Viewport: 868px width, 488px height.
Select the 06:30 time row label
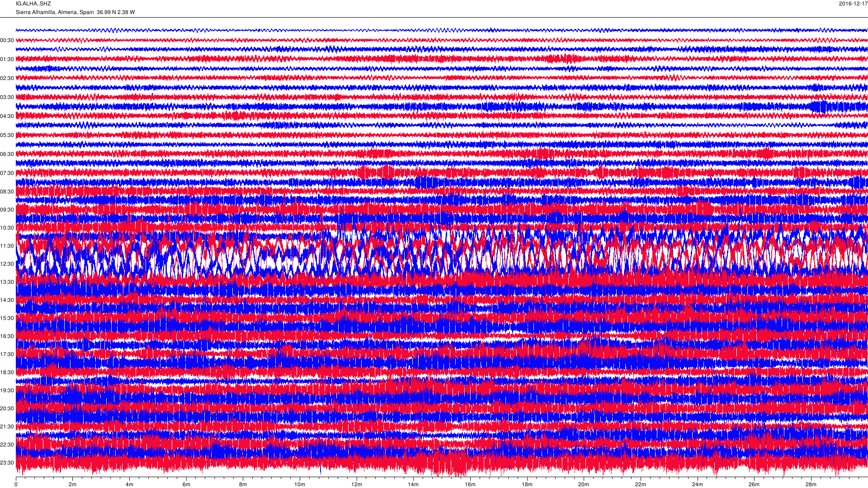[7, 154]
